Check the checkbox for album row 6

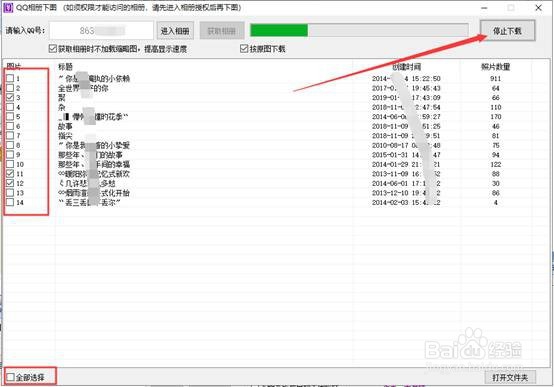10,126
